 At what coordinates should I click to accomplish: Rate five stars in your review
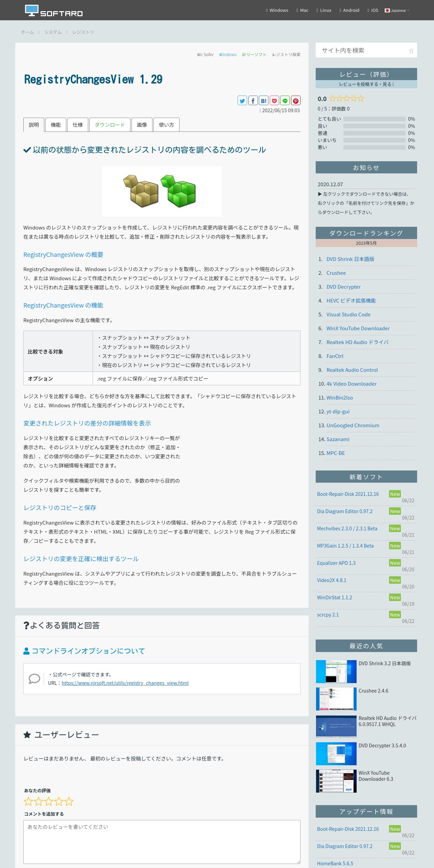point(69,801)
